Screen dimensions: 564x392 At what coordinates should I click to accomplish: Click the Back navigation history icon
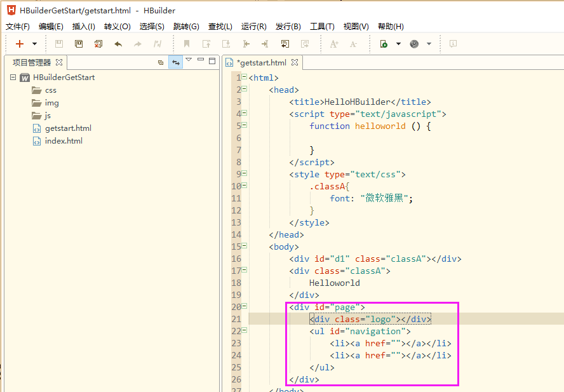pyautogui.click(x=285, y=44)
